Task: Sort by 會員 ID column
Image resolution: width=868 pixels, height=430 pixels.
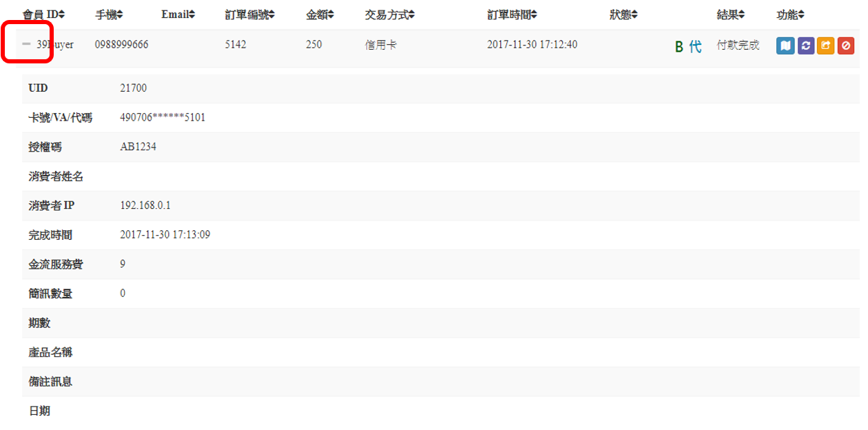Action: click(44, 14)
